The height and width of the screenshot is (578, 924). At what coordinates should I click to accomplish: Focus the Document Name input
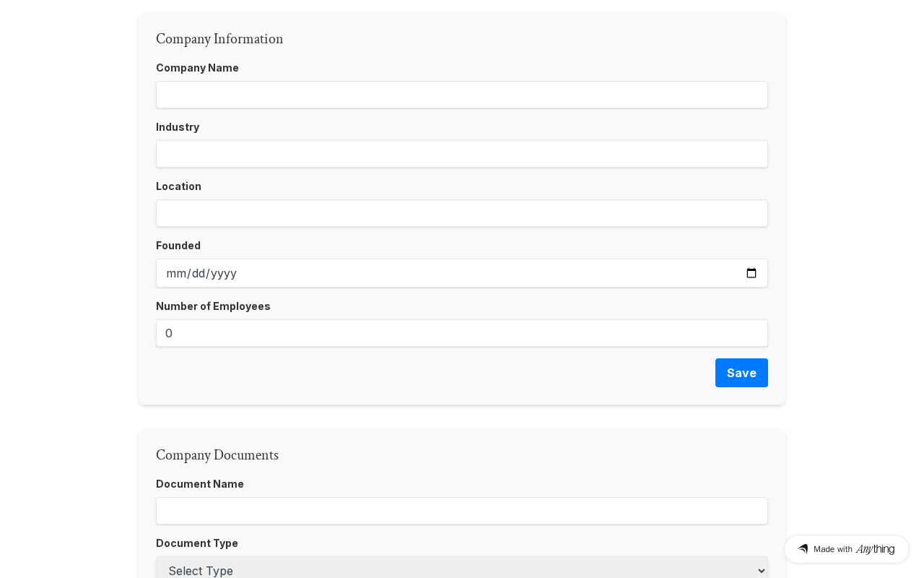coord(462,511)
